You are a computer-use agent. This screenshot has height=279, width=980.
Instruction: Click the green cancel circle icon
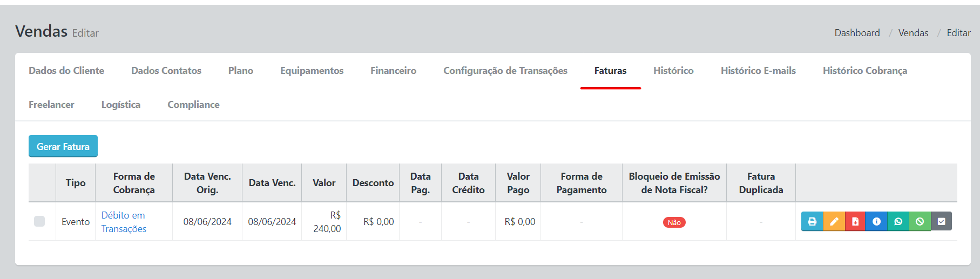click(920, 221)
